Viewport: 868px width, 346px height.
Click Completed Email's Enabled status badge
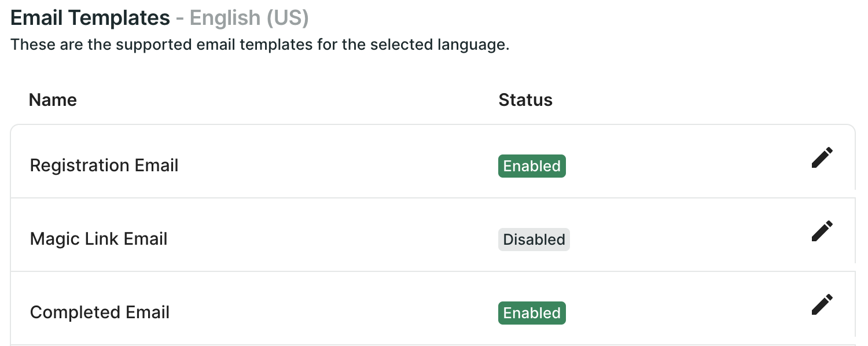pyautogui.click(x=532, y=313)
